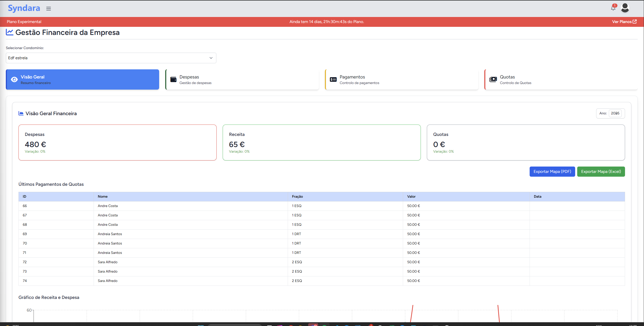Click the wallet icon in Despesas card
The image size is (644, 326).
173,79
